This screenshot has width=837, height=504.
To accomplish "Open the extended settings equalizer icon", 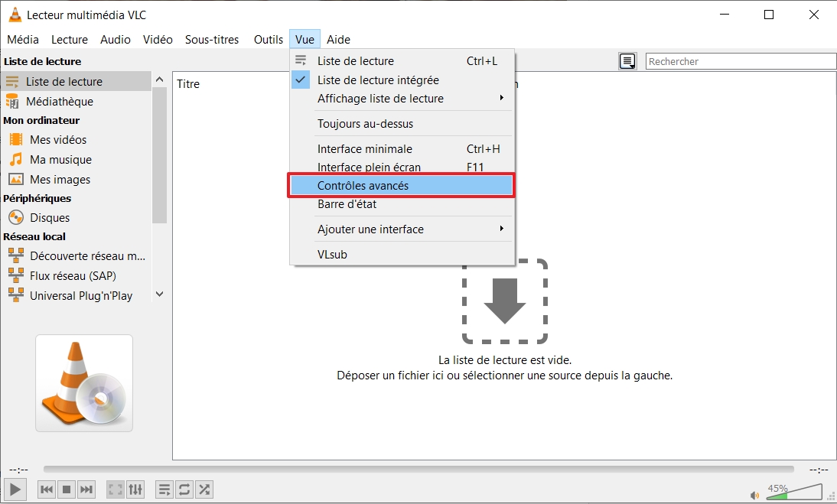I will [135, 489].
